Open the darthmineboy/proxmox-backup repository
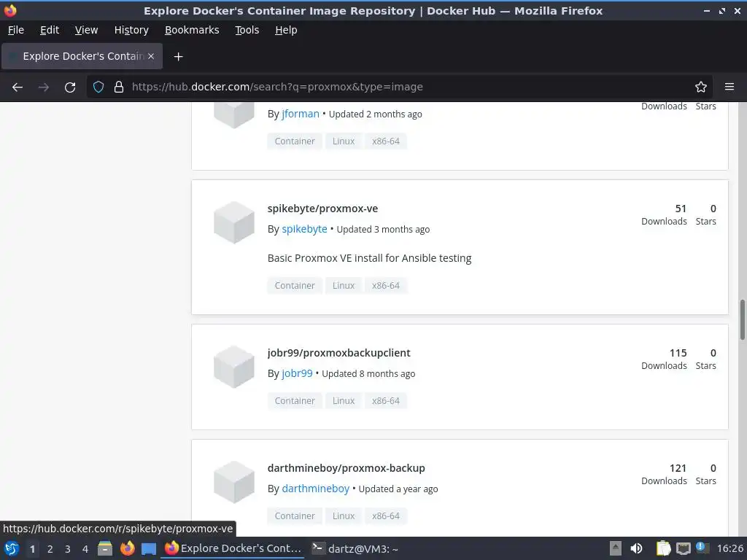 [346, 468]
